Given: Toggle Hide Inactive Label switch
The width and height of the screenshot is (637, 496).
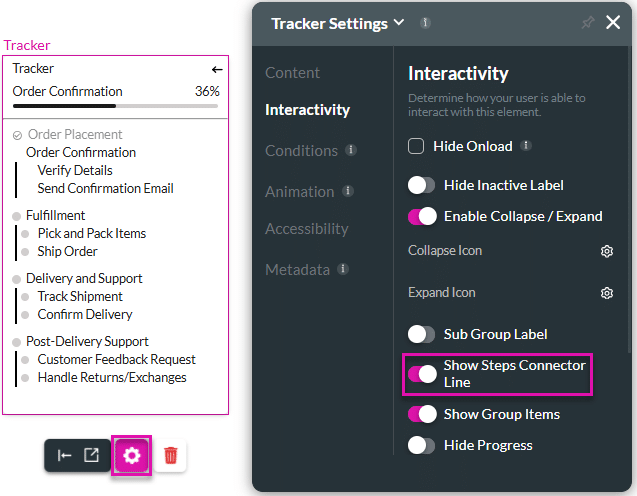Looking at the screenshot, I should 422,185.
